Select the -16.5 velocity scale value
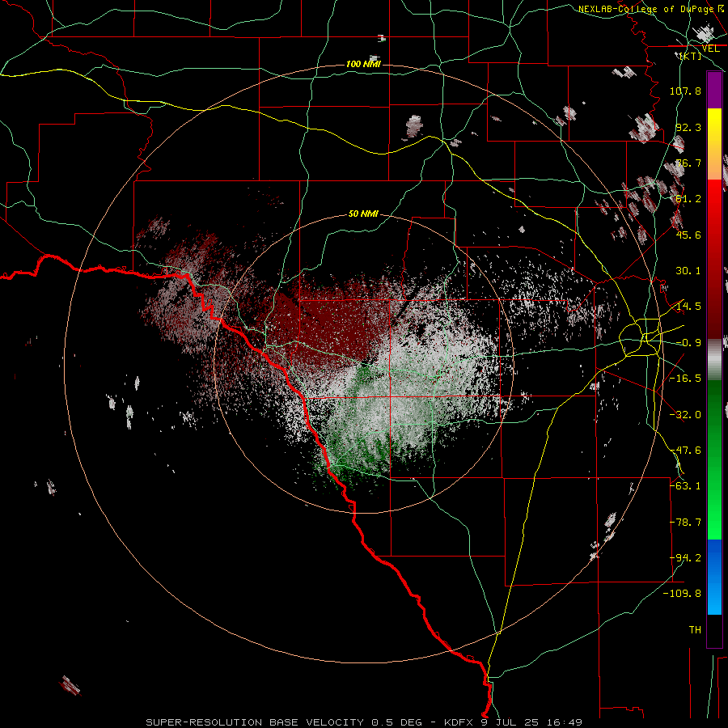Screen dimensions: 728x728 point(685,379)
